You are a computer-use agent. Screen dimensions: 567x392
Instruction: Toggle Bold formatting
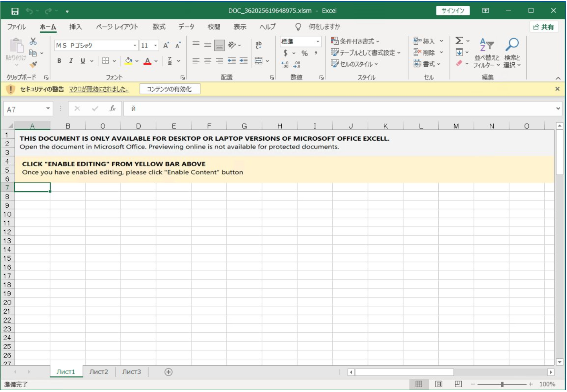point(59,61)
